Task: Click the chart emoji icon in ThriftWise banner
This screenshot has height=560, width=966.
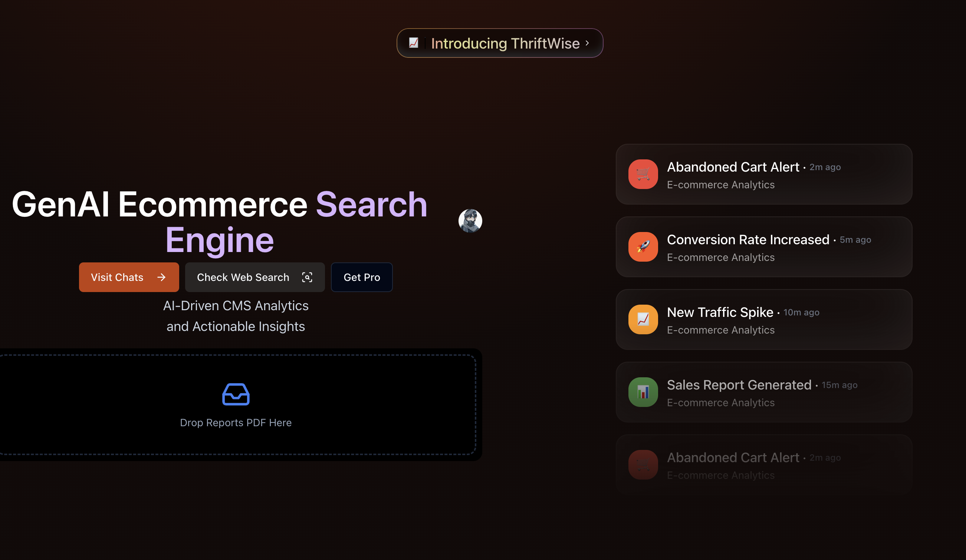Action: tap(413, 43)
